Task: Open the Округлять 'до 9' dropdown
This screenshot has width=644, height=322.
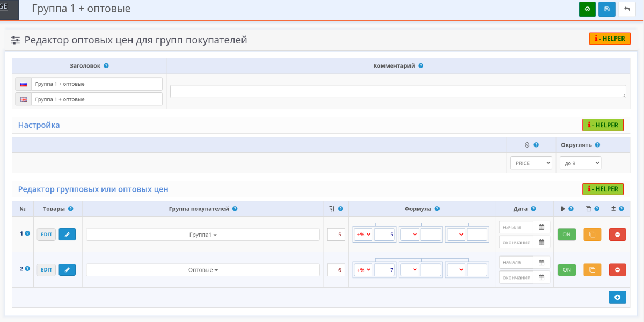Action: point(580,163)
